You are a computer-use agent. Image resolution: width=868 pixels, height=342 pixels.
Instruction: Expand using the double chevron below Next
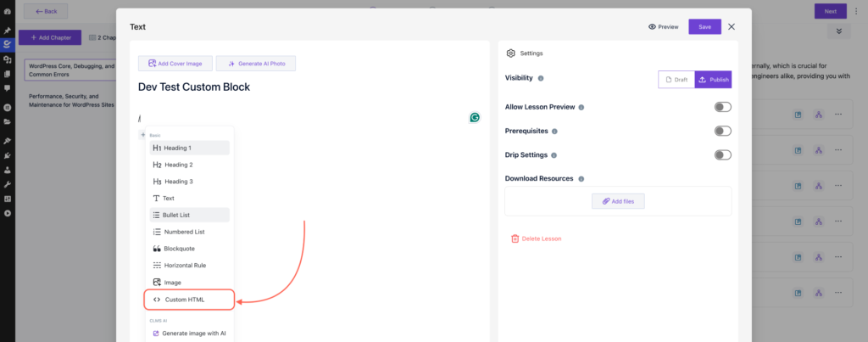tap(838, 31)
